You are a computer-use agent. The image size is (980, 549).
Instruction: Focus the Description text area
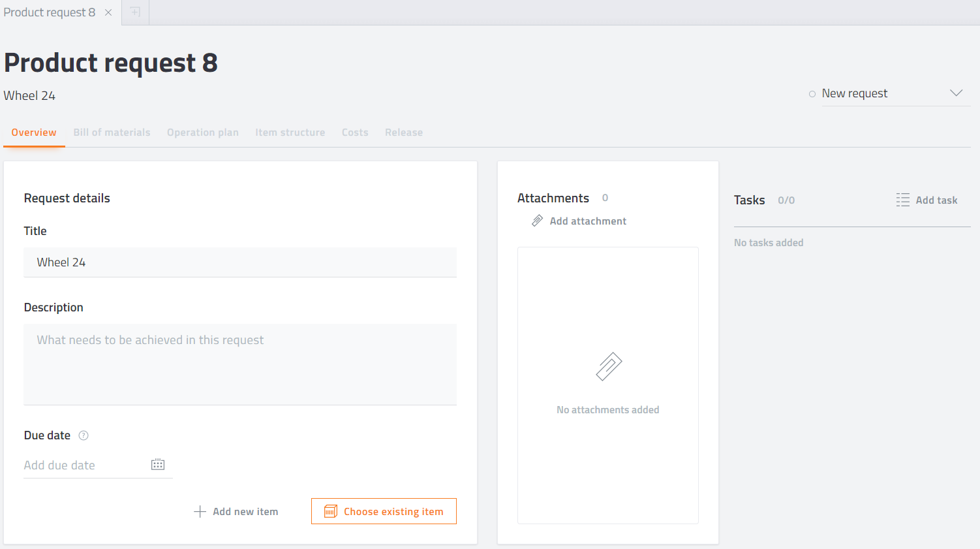tap(240, 364)
